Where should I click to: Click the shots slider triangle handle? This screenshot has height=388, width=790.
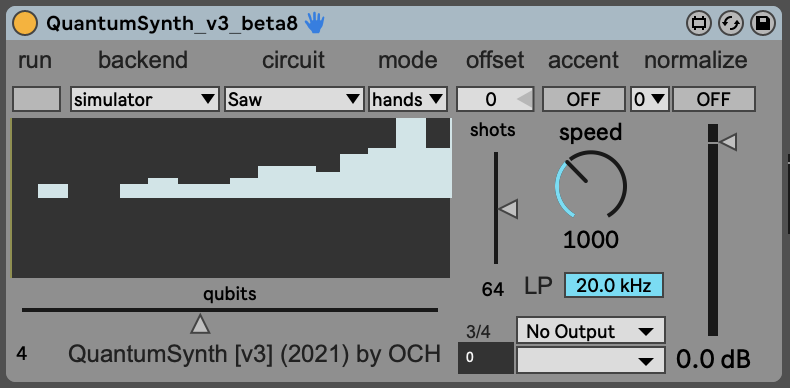[508, 208]
